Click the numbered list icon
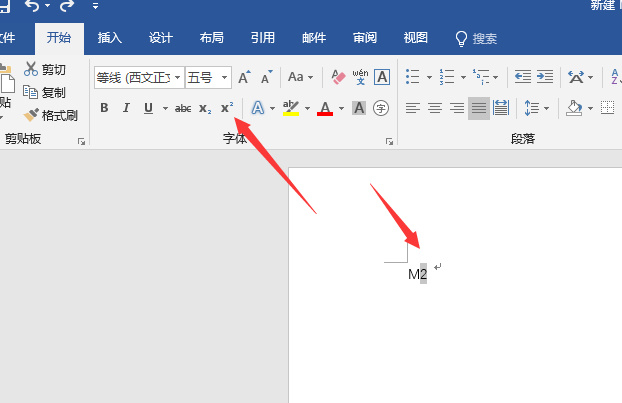 (447, 77)
